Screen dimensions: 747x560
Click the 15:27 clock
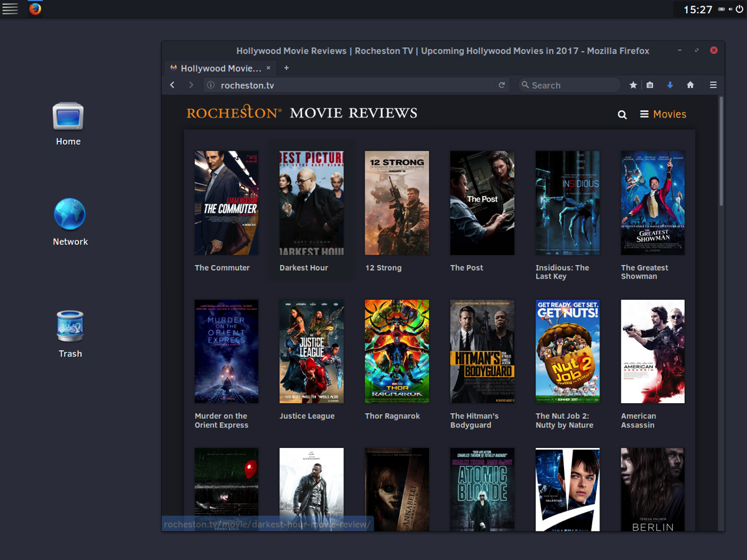pyautogui.click(x=698, y=9)
